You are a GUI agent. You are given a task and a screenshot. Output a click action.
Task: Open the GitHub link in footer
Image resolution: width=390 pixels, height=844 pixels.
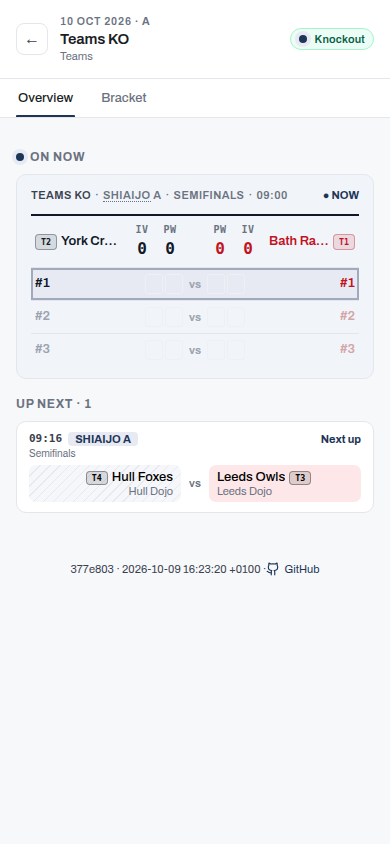point(293,569)
